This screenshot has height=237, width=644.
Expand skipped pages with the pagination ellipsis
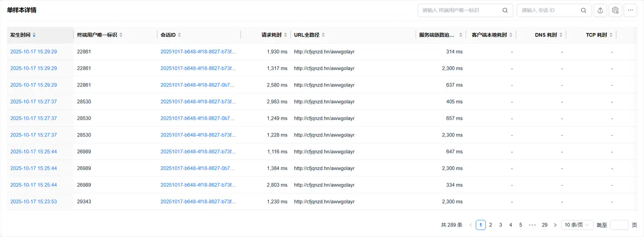coord(532,225)
